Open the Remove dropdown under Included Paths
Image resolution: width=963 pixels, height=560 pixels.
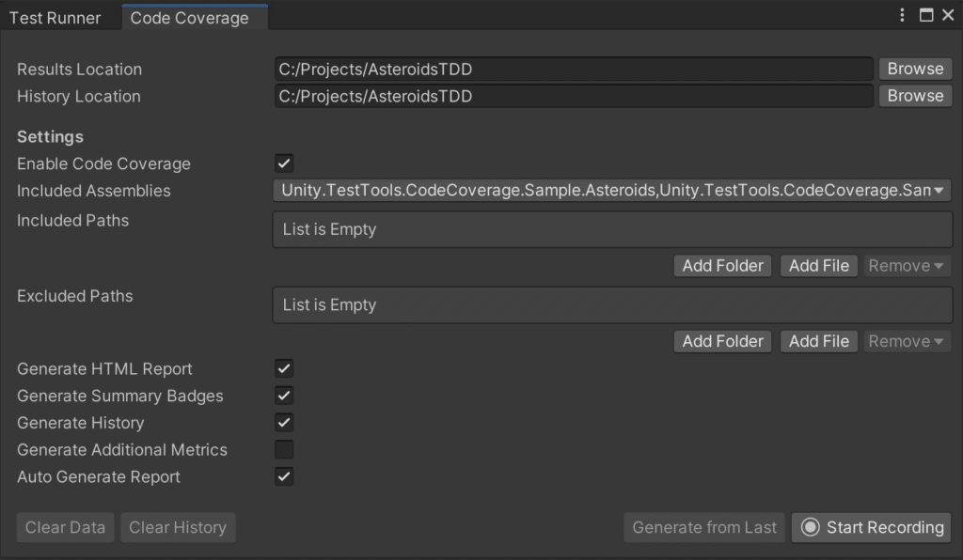(906, 265)
